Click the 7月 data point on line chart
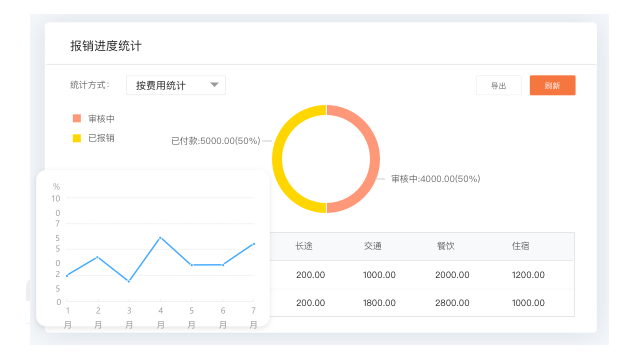 pos(254,244)
